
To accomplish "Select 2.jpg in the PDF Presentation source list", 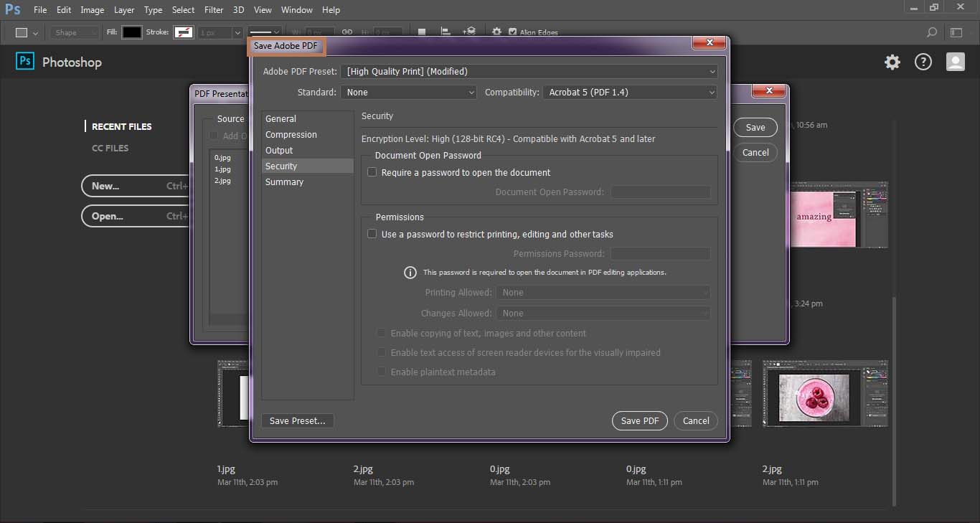I will point(222,181).
